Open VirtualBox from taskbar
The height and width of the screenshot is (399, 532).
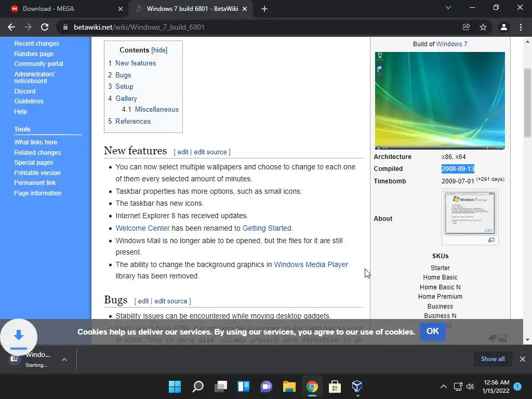pos(357,387)
